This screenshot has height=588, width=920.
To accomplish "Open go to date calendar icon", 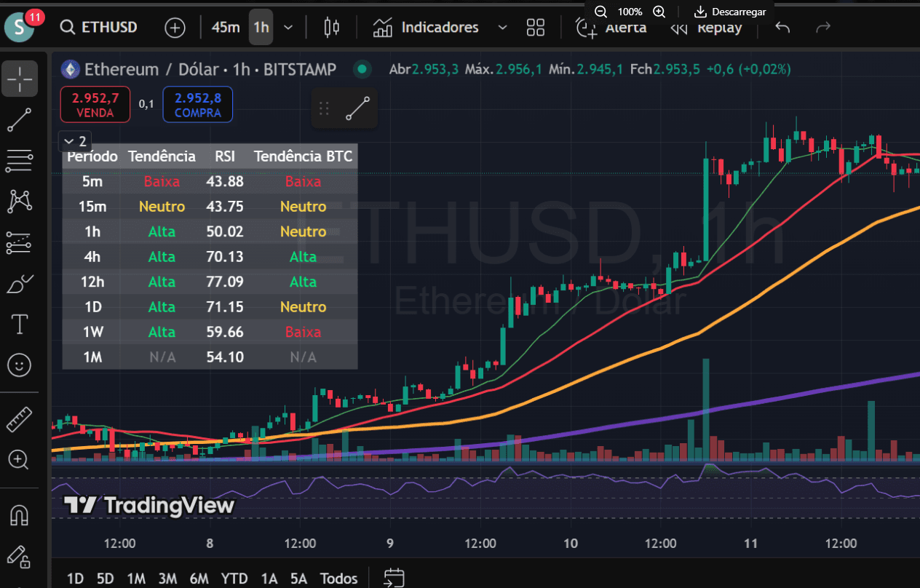I will [394, 578].
